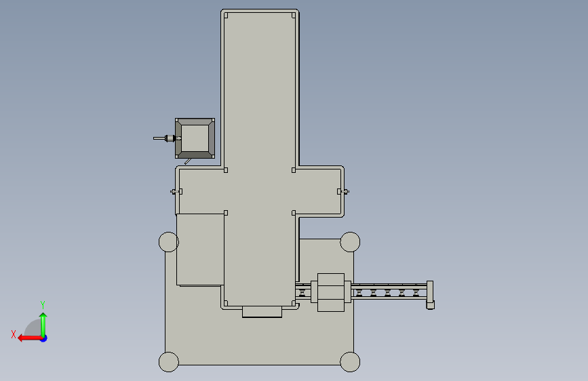The width and height of the screenshot is (588, 381).
Task: Select the small rectangular tab below the column
Action: 262,312
